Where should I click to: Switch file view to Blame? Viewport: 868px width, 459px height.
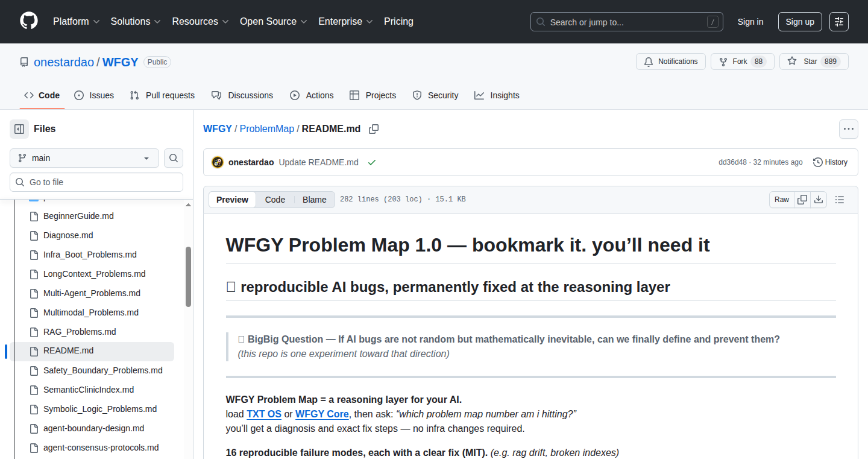point(315,200)
